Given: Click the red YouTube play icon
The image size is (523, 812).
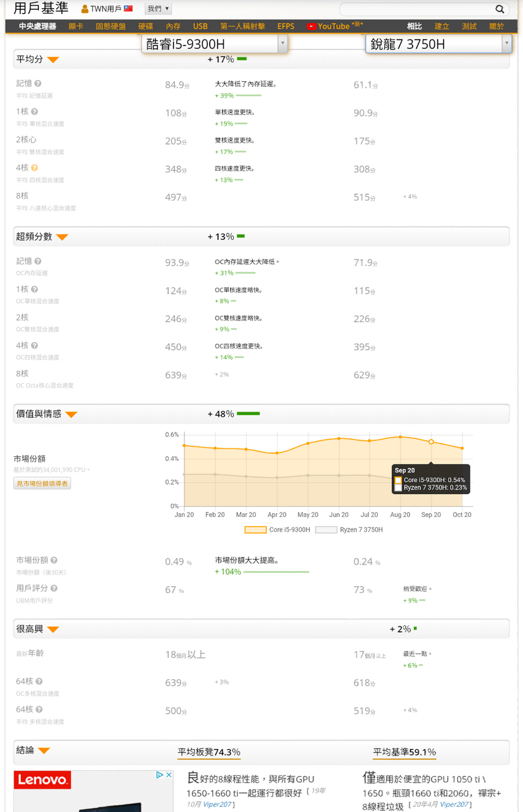Looking at the screenshot, I should pos(311,27).
